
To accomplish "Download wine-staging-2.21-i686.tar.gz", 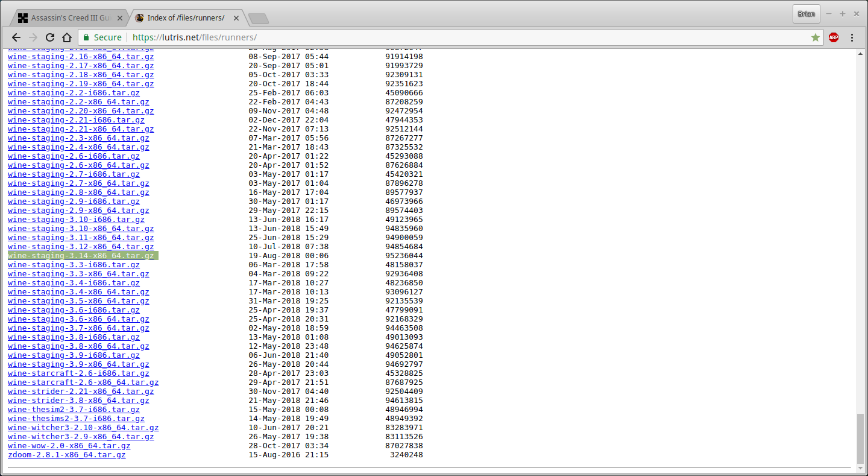I will pos(76,120).
